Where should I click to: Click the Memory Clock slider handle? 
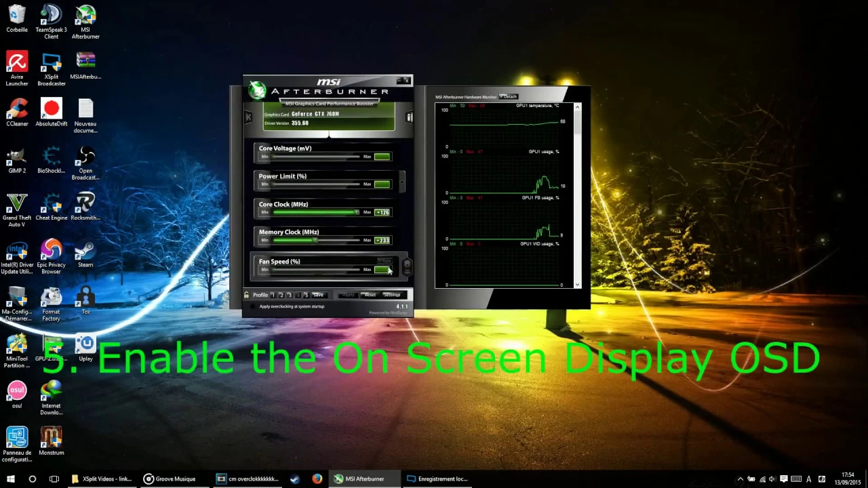[x=315, y=240]
